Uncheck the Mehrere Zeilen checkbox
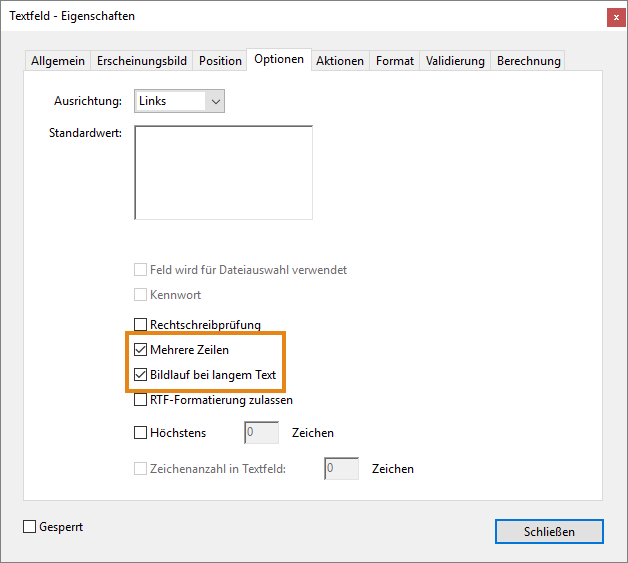 pos(140,350)
